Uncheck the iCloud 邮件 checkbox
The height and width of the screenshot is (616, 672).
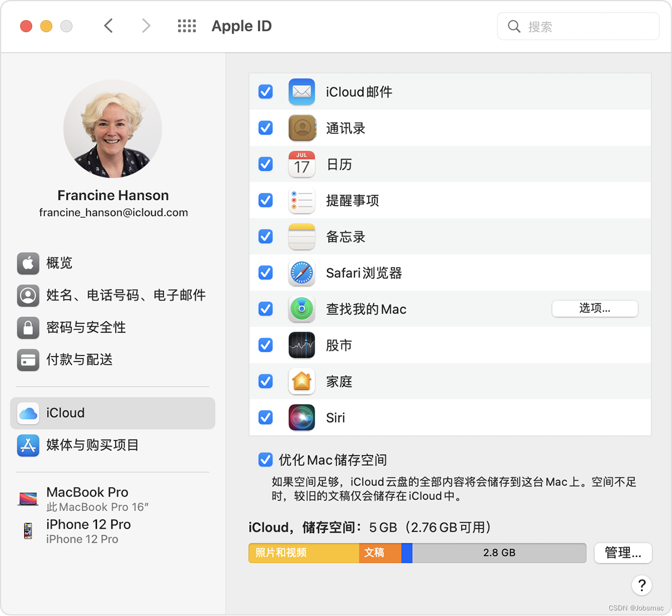(x=265, y=92)
